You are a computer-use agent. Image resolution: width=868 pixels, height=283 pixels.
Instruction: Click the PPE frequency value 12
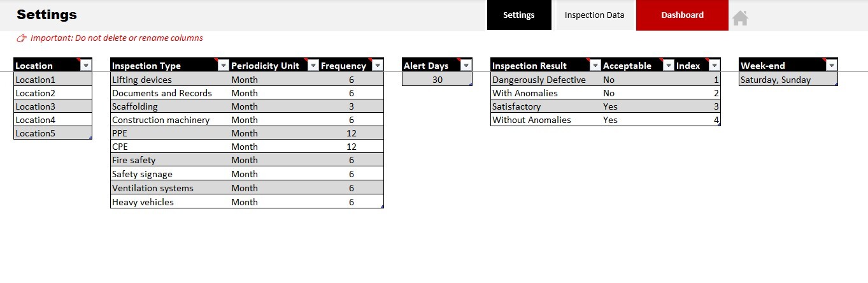click(352, 133)
